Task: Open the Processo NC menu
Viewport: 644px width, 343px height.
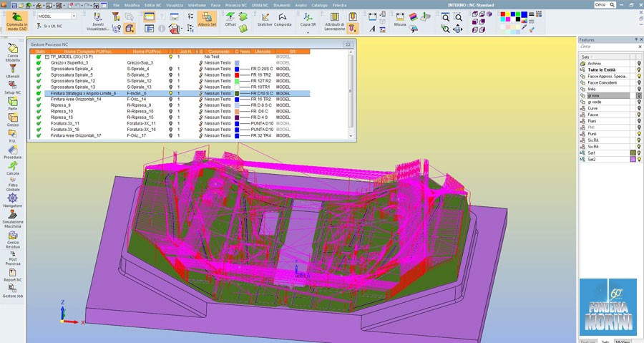Action: pyautogui.click(x=235, y=4)
